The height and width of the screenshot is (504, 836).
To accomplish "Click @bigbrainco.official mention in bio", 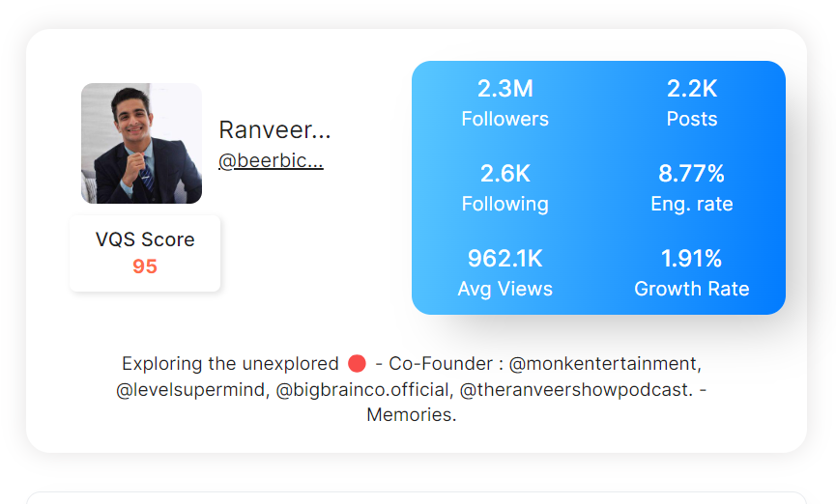I will click(x=364, y=389).
